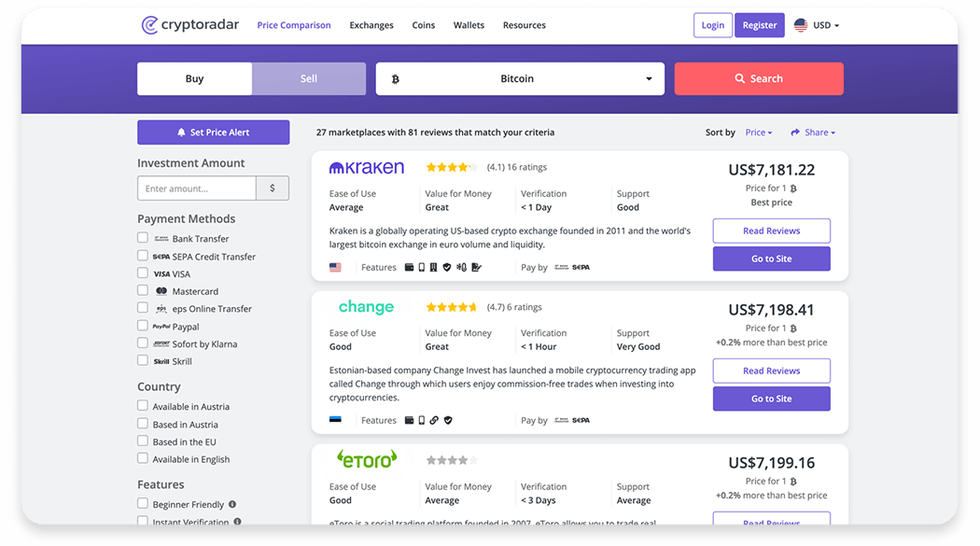Image resolution: width=980 pixels, height=546 pixels.
Task: Click Change's wallet feature icon
Action: click(x=410, y=420)
